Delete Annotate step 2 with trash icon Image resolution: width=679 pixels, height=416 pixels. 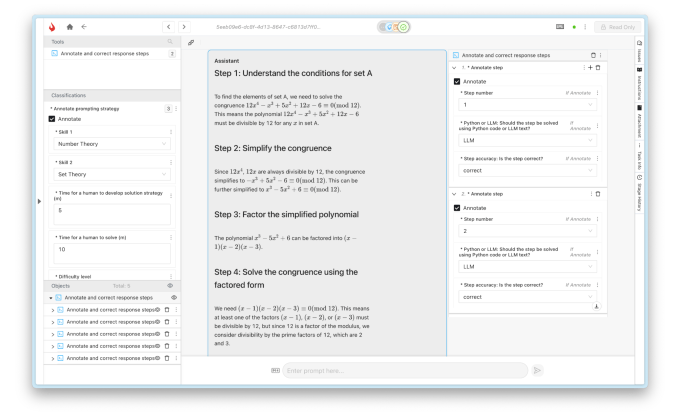(598, 194)
